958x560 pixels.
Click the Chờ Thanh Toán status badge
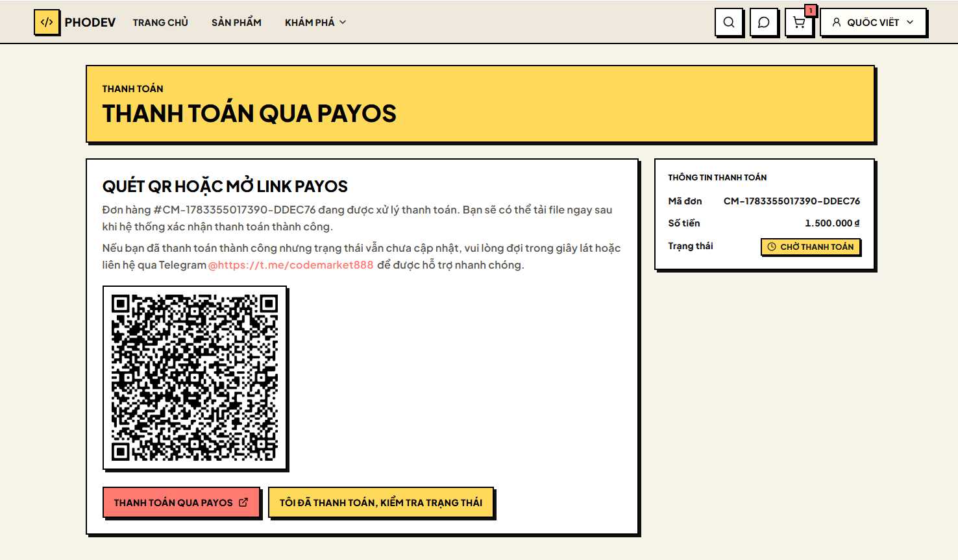[x=811, y=247]
